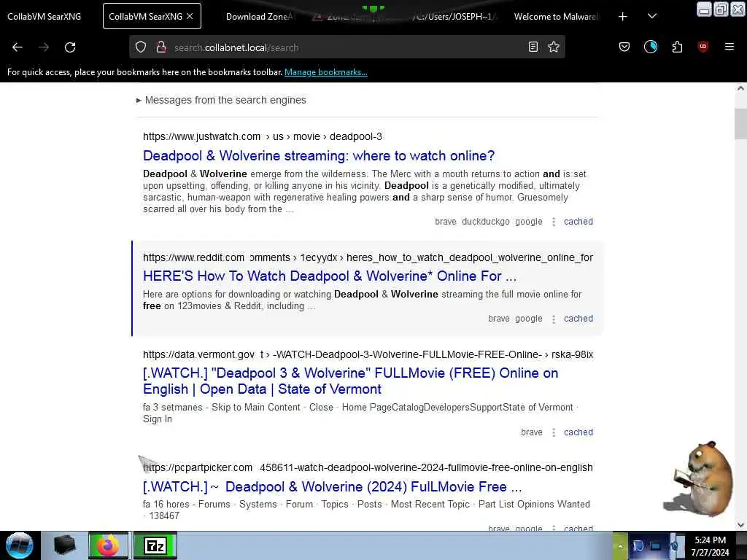Click the duckduckgo engine label
The height and width of the screenshot is (560, 747).
click(485, 222)
